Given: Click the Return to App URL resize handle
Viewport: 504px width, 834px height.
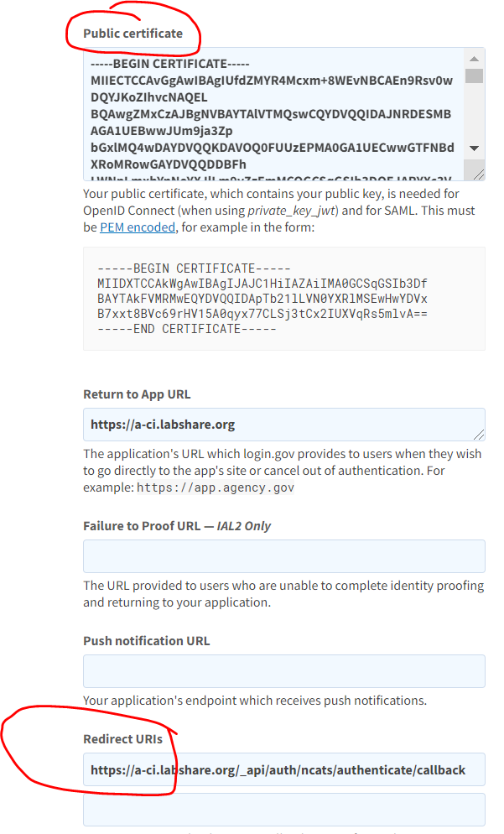Looking at the screenshot, I should point(479,435).
